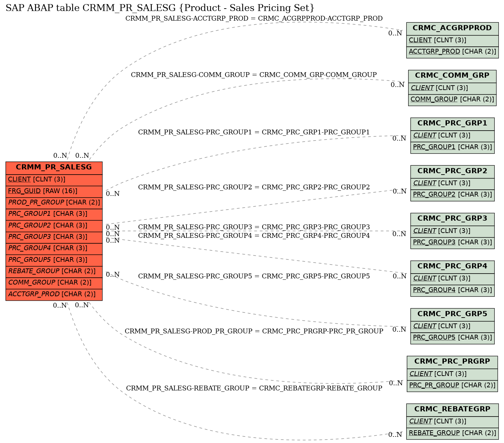
Task: Select ACCTGRP_PROD field in CRMM_PR_SALESG
Action: [54, 295]
